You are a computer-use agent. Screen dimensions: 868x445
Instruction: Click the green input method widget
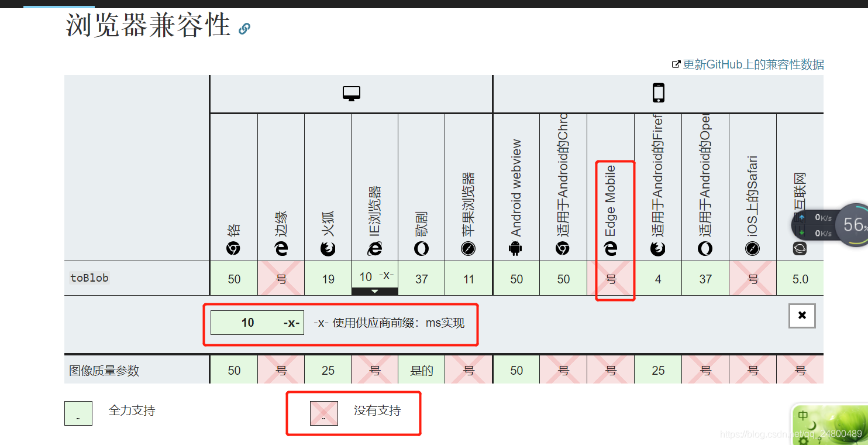click(829, 424)
